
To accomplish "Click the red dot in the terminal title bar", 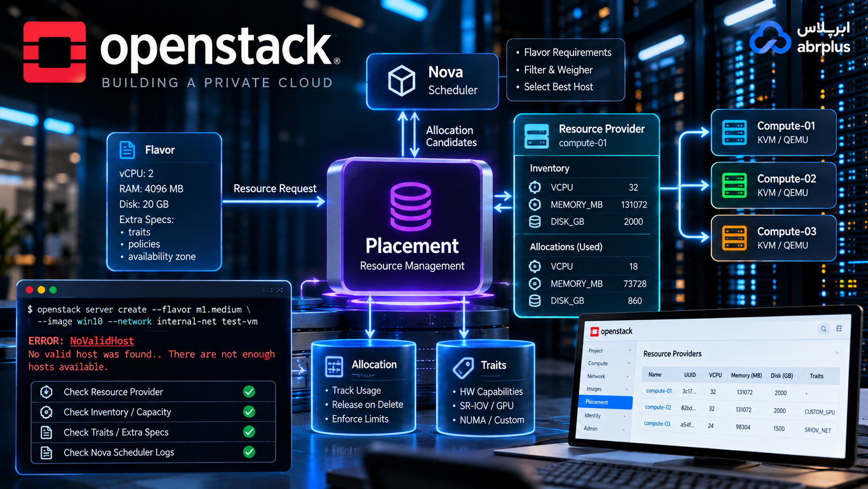I will point(30,289).
